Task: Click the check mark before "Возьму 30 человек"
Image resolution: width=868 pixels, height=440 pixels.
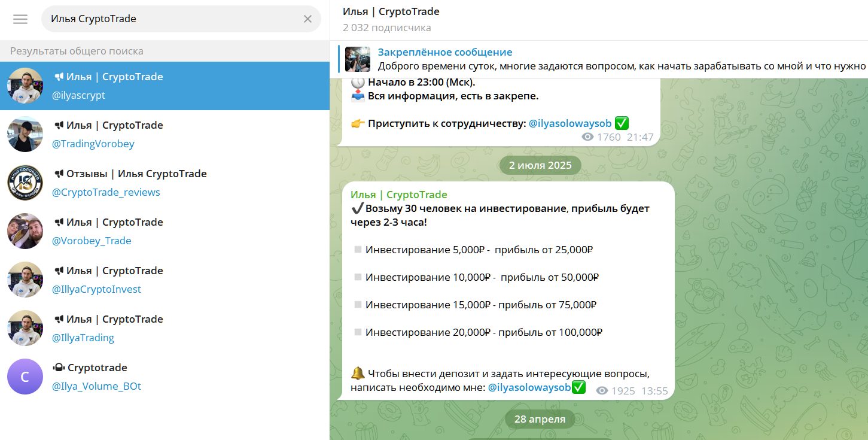Action: (x=357, y=208)
